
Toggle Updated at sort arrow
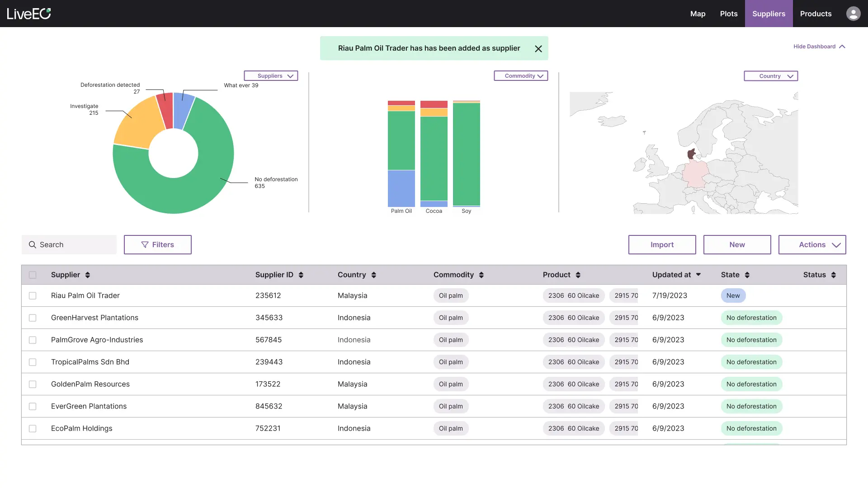click(698, 275)
